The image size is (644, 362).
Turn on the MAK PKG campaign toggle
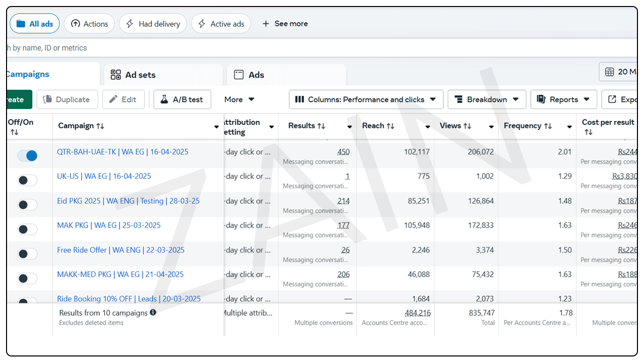[28, 229]
